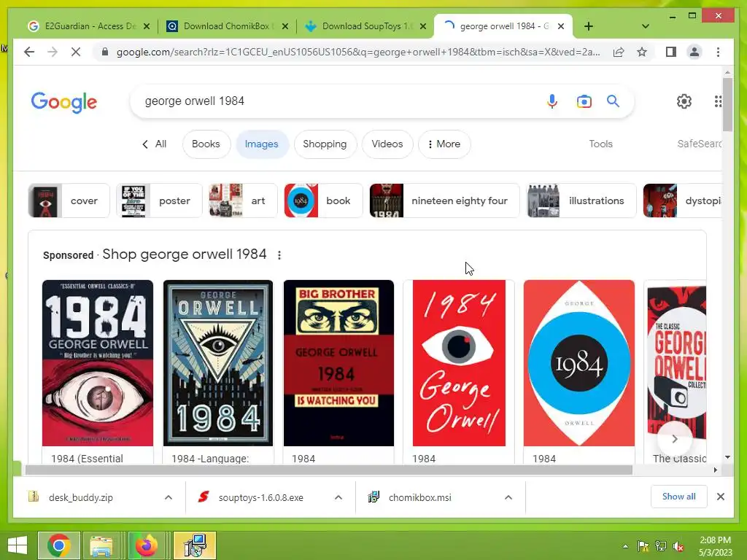Viewport: 747px width, 560px height.
Task: Start voice search with the microphone icon
Action: (552, 101)
